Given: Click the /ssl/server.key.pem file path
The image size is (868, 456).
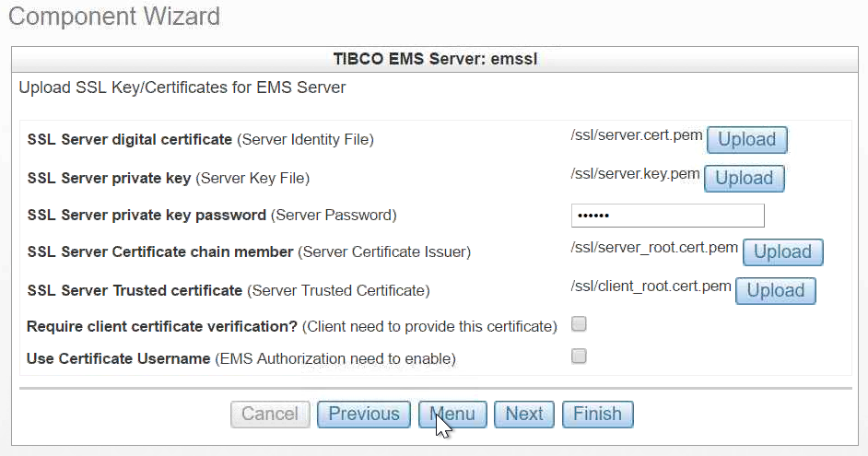Looking at the screenshot, I should (635, 173).
